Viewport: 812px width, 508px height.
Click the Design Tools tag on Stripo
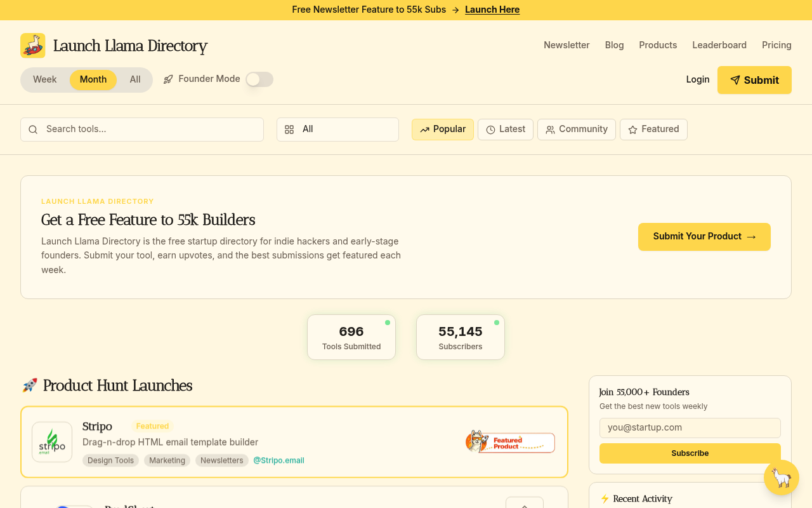click(110, 460)
